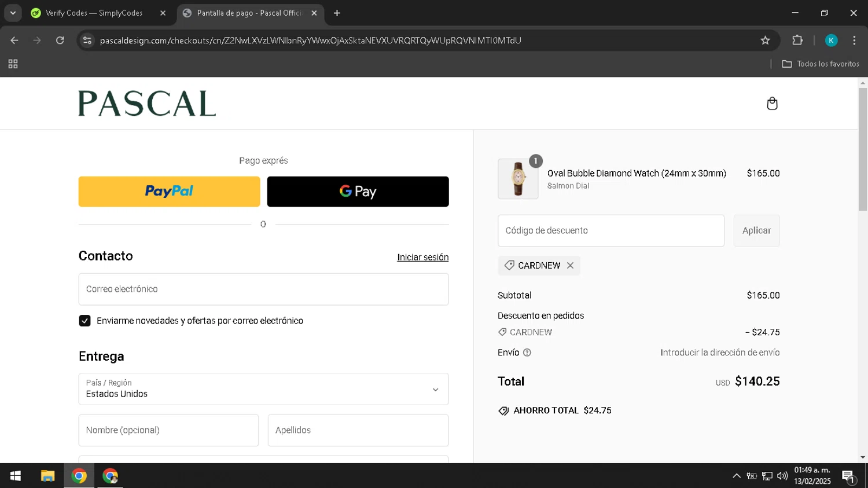Open the shopping bag cart icon

tap(772, 104)
